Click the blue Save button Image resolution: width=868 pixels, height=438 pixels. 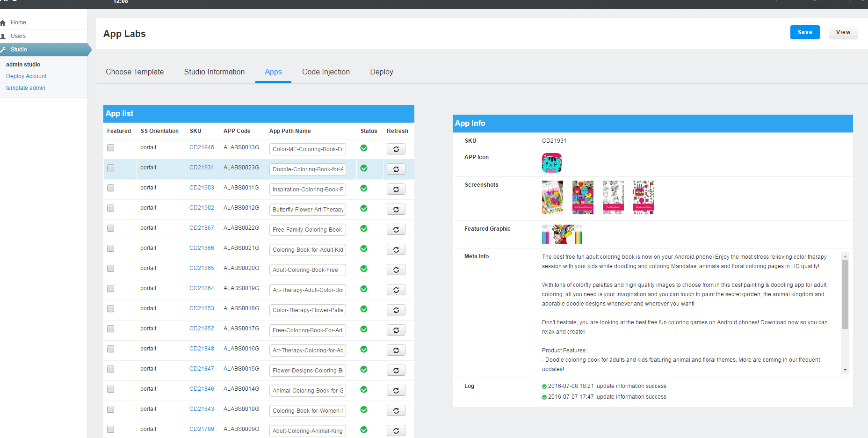pos(805,32)
